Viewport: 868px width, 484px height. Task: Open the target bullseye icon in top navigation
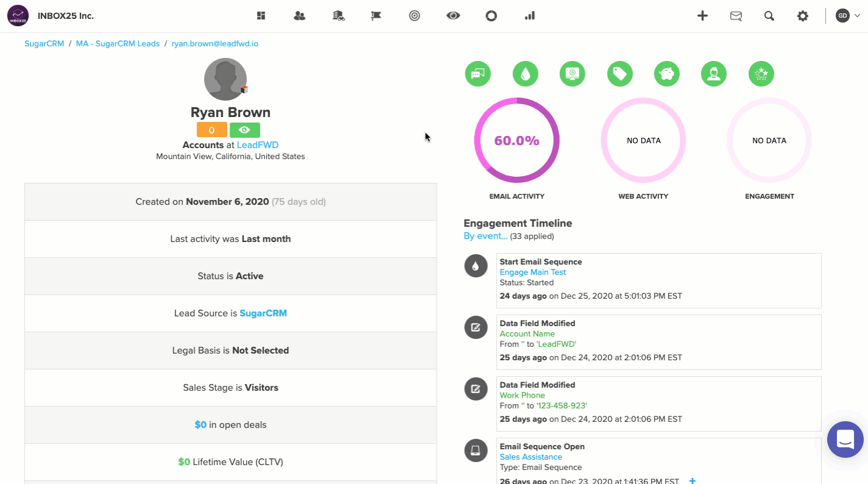(415, 16)
